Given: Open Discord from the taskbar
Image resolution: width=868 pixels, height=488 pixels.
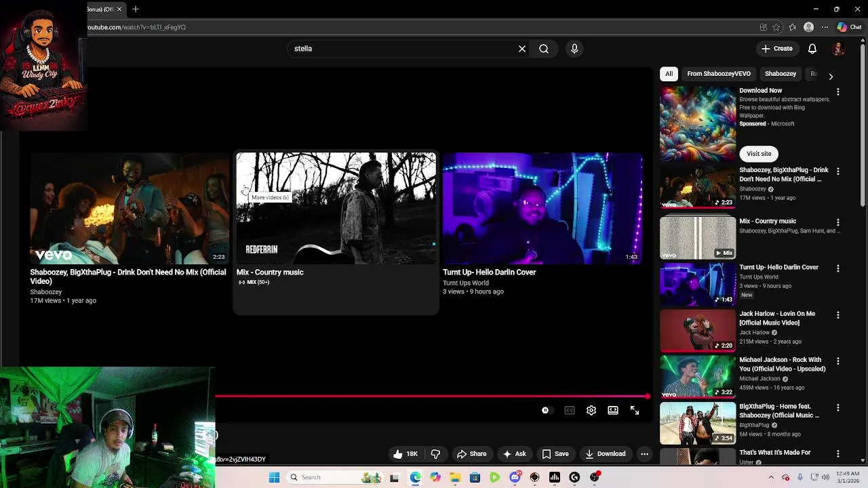Looking at the screenshot, I should coord(515,477).
